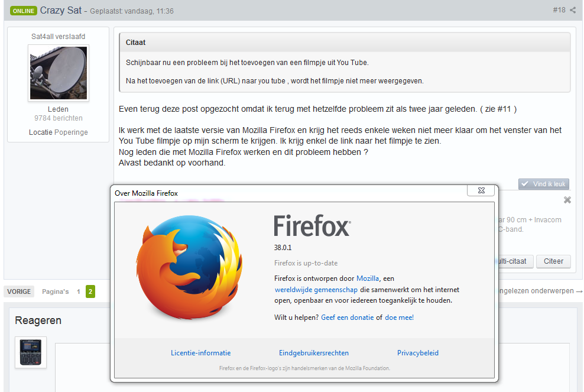
Task: Click the Geef een donatie link
Action: coord(347,318)
